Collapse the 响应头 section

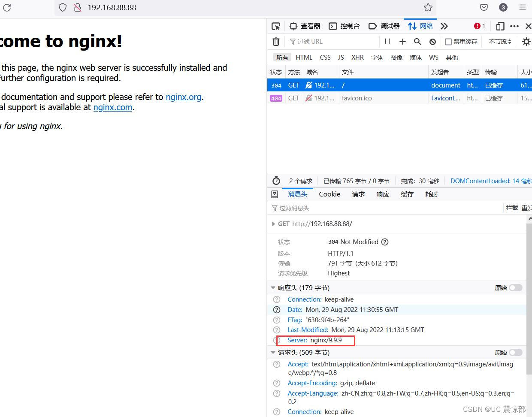[x=273, y=288]
